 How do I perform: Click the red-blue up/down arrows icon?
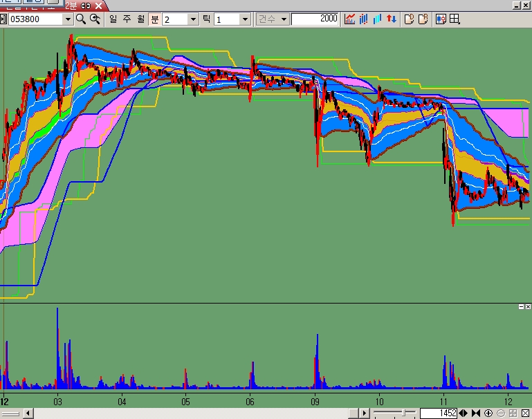pos(392,19)
